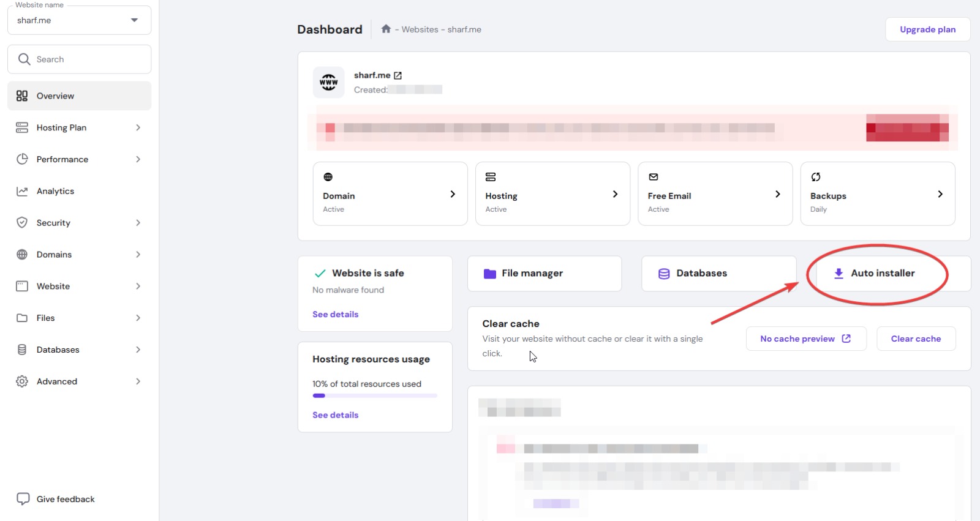Click the Free Email envelope icon
980x521 pixels.
click(654, 177)
